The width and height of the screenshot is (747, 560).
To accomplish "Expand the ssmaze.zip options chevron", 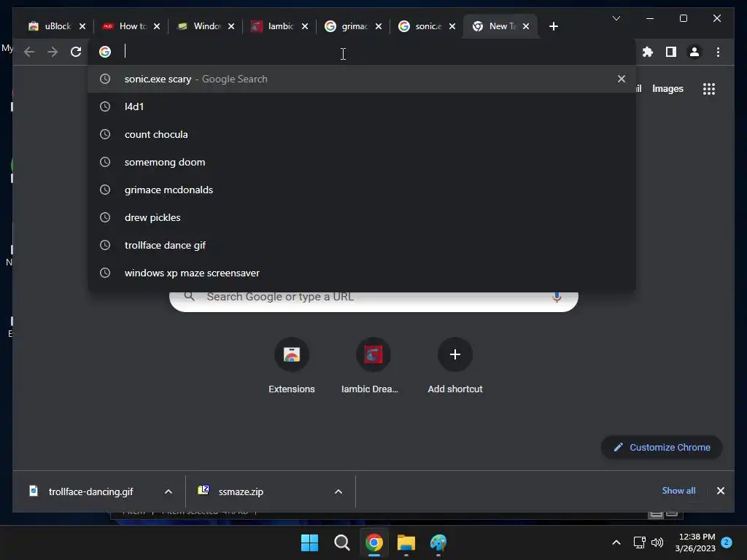I will pyautogui.click(x=338, y=491).
